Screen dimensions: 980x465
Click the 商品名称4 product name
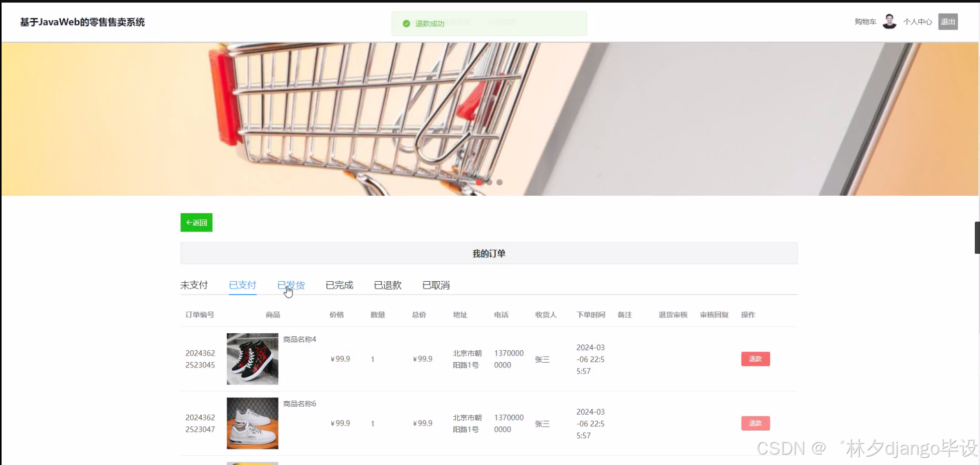tap(300, 339)
